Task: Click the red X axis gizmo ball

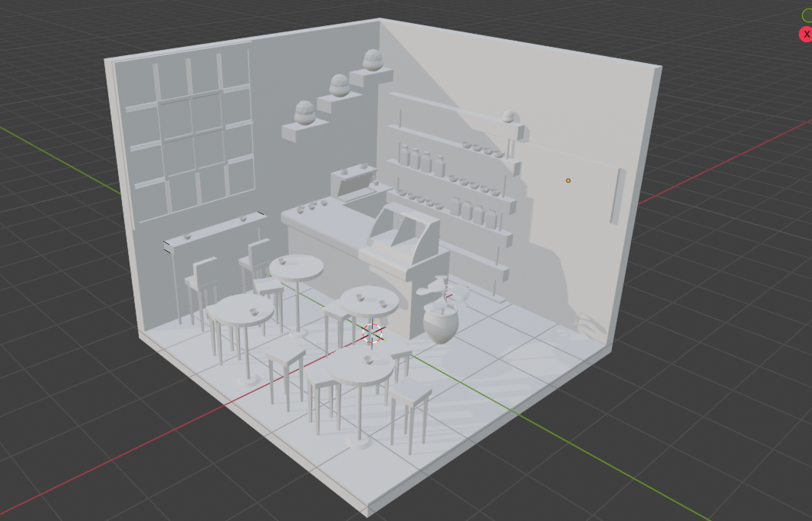Action: coord(807,35)
